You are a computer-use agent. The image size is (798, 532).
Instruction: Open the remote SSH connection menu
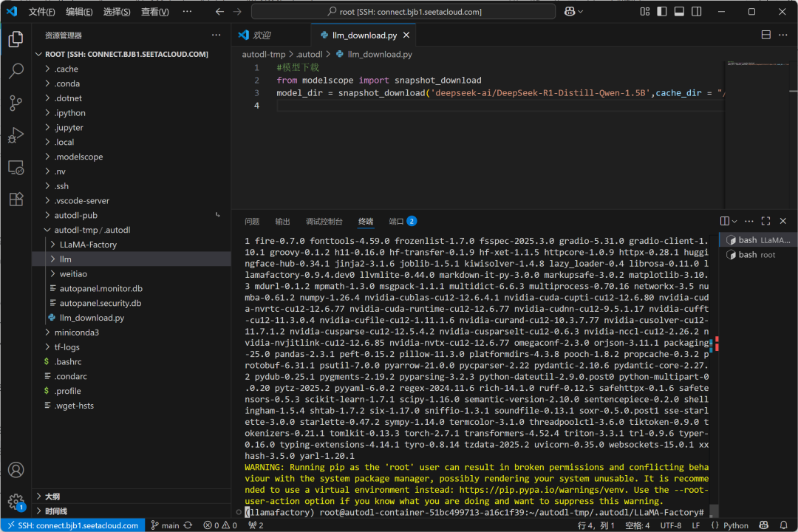(73, 525)
